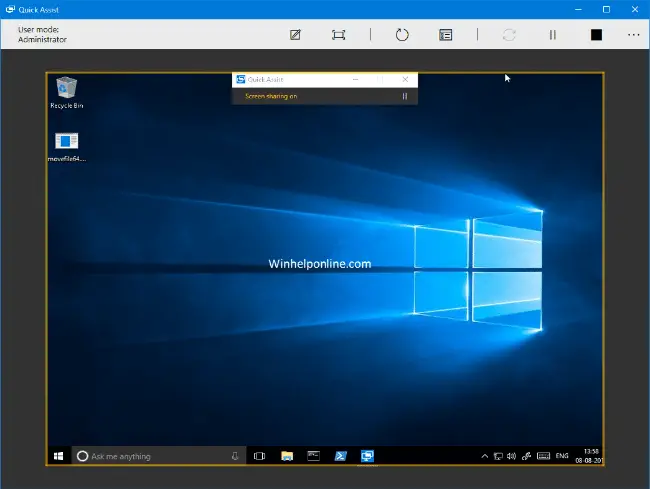Open Recycle Bin on remote desktop

[66, 92]
